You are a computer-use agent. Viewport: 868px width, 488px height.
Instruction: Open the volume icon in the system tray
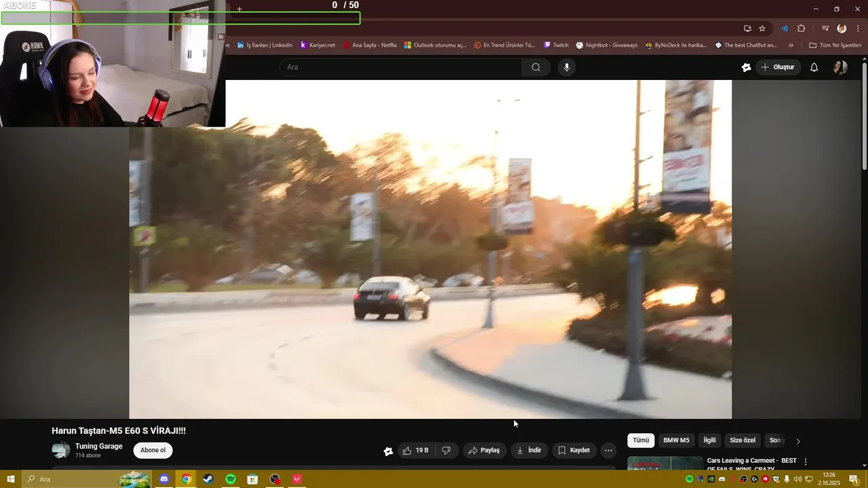(x=797, y=479)
